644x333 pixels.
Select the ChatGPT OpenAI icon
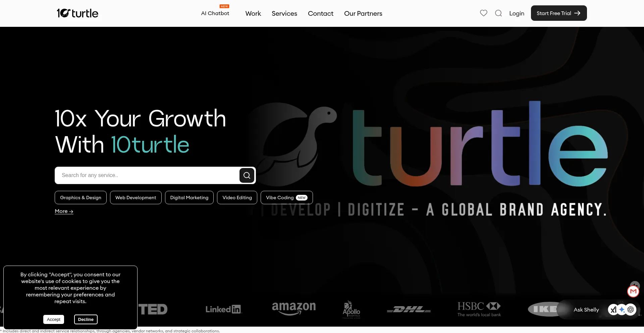point(631,310)
